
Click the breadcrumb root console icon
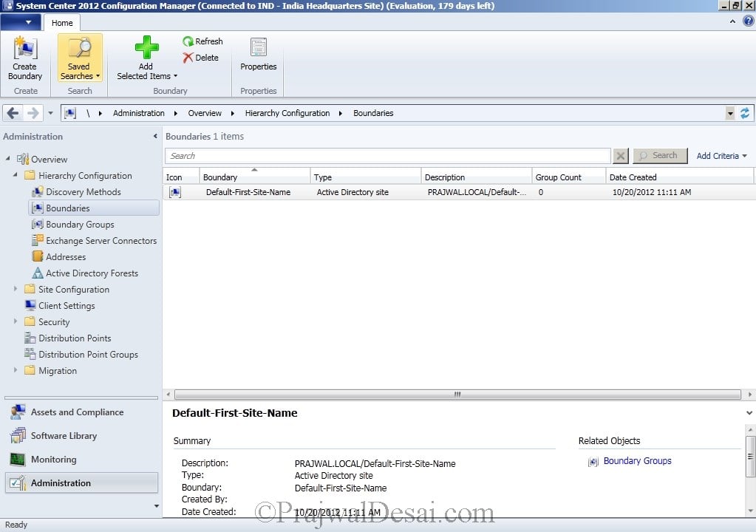click(x=70, y=113)
